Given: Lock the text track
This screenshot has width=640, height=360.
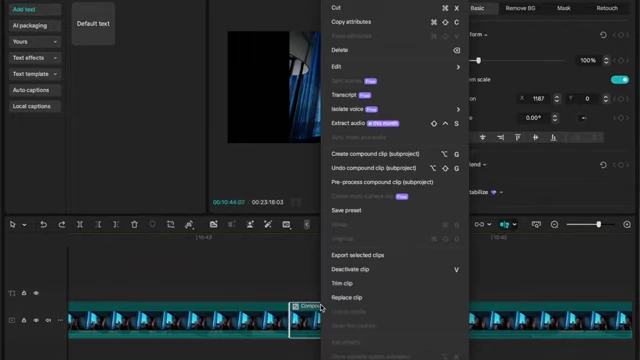Looking at the screenshot, I should coord(24,293).
